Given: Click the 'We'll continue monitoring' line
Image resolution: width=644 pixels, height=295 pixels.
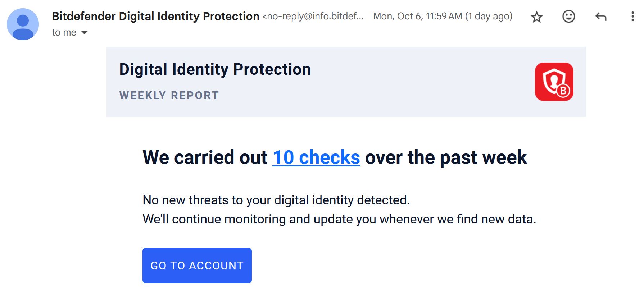Looking at the screenshot, I should [x=339, y=219].
